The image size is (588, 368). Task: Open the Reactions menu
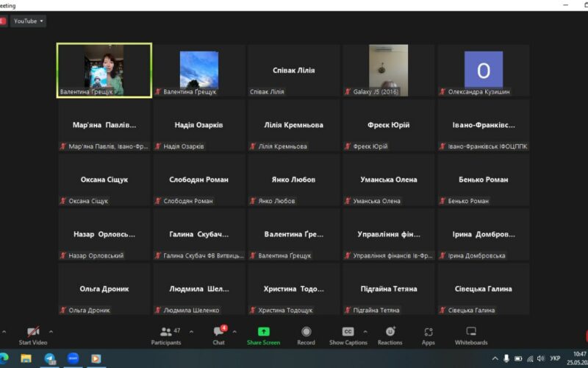point(390,332)
